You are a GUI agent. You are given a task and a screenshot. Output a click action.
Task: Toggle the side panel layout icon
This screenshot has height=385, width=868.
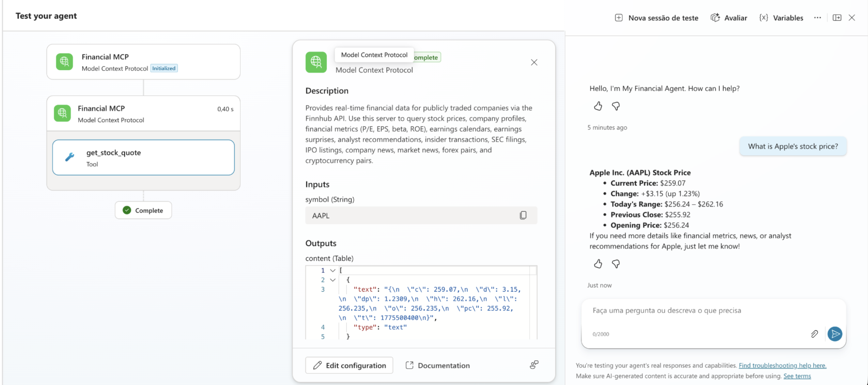pos(837,18)
